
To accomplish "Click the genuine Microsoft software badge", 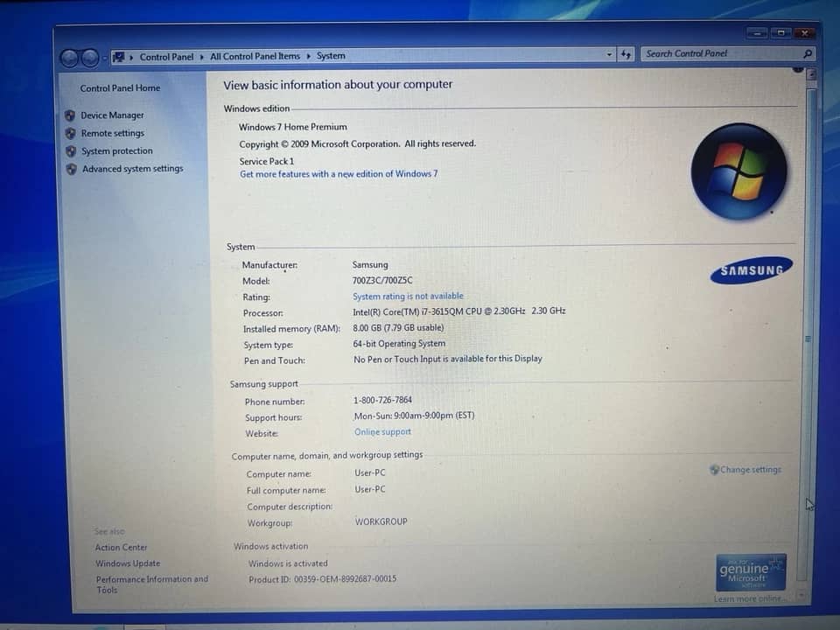I will click(x=751, y=572).
